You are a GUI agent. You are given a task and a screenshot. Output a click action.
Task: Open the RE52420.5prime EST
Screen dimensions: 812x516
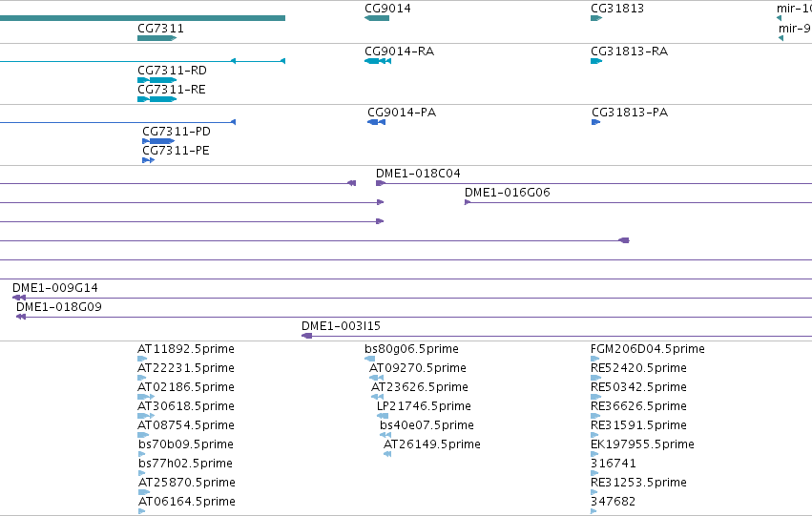coord(596,378)
